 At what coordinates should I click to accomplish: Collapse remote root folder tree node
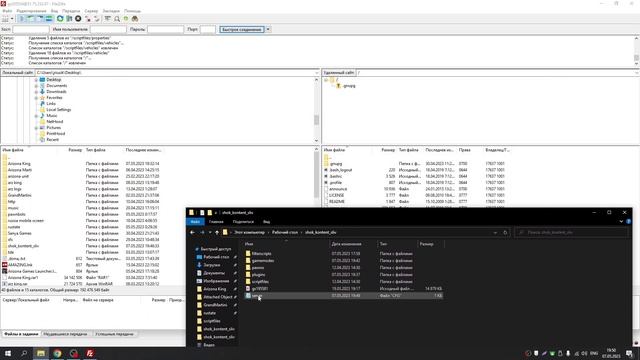click(326, 80)
